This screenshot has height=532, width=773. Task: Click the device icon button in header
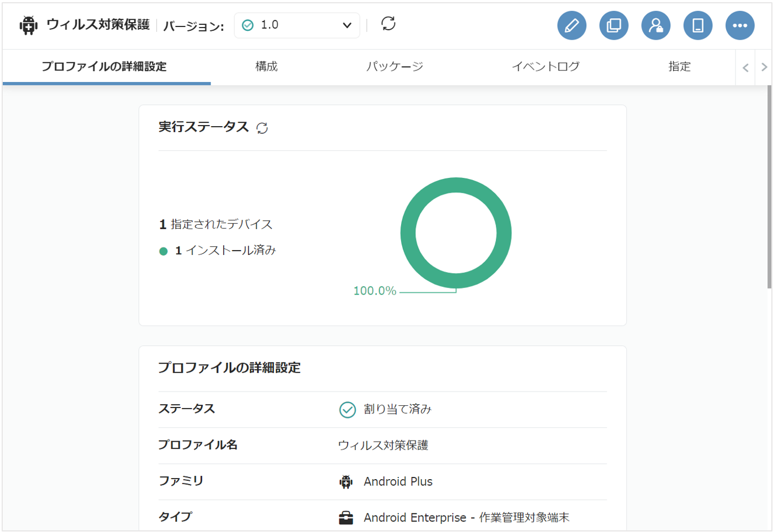tap(698, 25)
